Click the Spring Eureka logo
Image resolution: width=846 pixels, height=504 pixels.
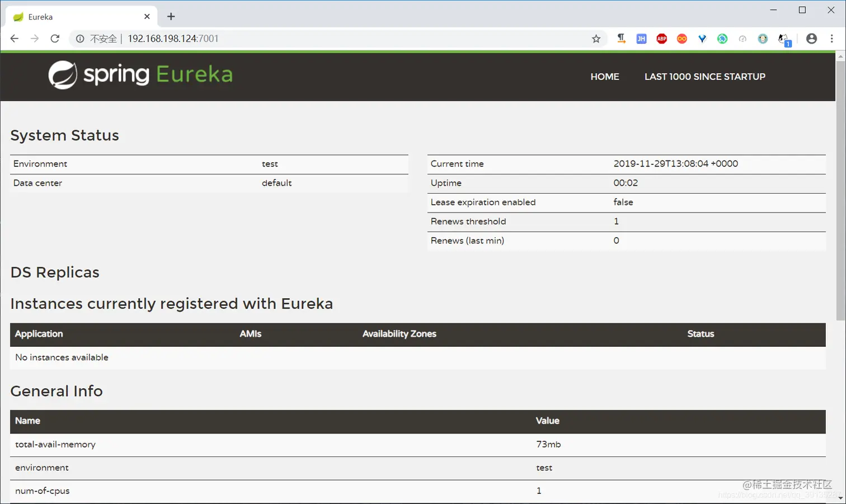140,75
